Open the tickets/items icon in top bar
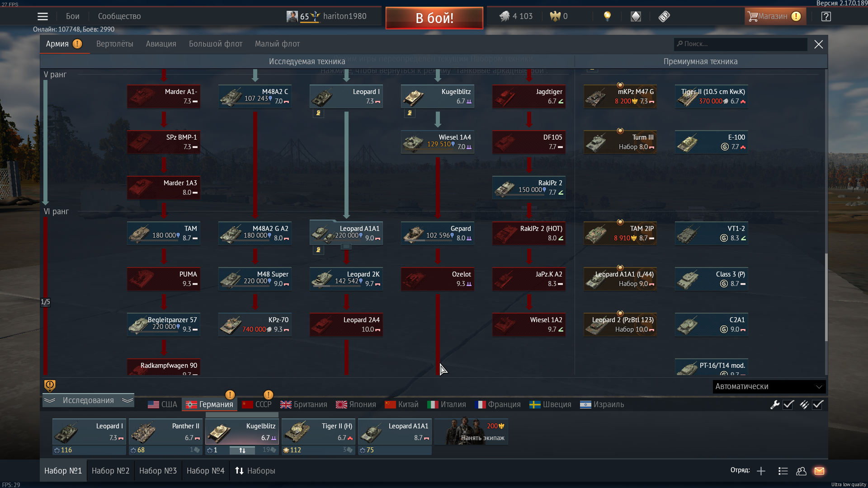Image resolution: width=868 pixels, height=488 pixels. [664, 17]
